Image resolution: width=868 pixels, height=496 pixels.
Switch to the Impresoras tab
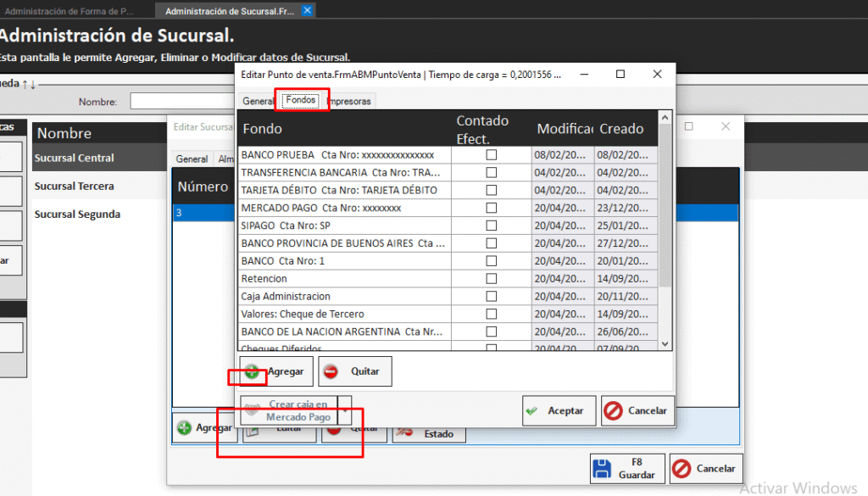tap(348, 101)
